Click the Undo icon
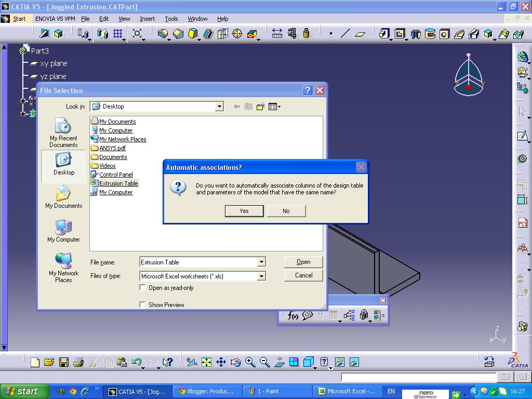This screenshot has width=532, height=399. [136, 362]
